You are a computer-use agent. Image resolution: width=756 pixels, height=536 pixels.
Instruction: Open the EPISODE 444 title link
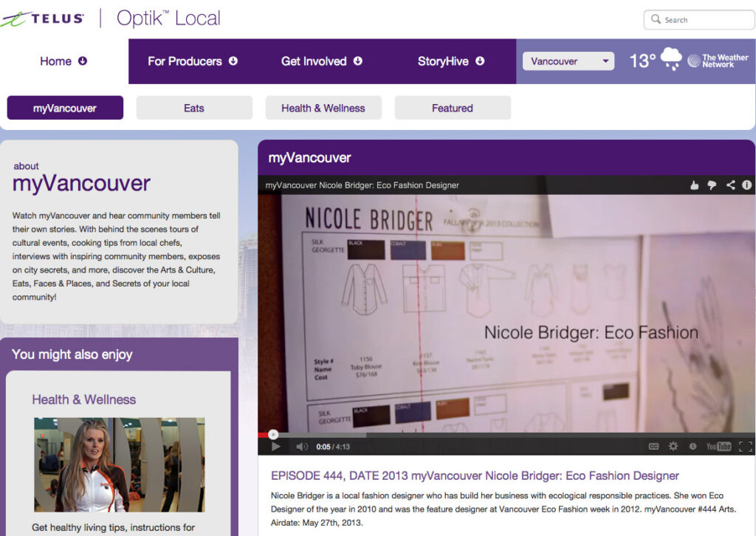tap(475, 475)
